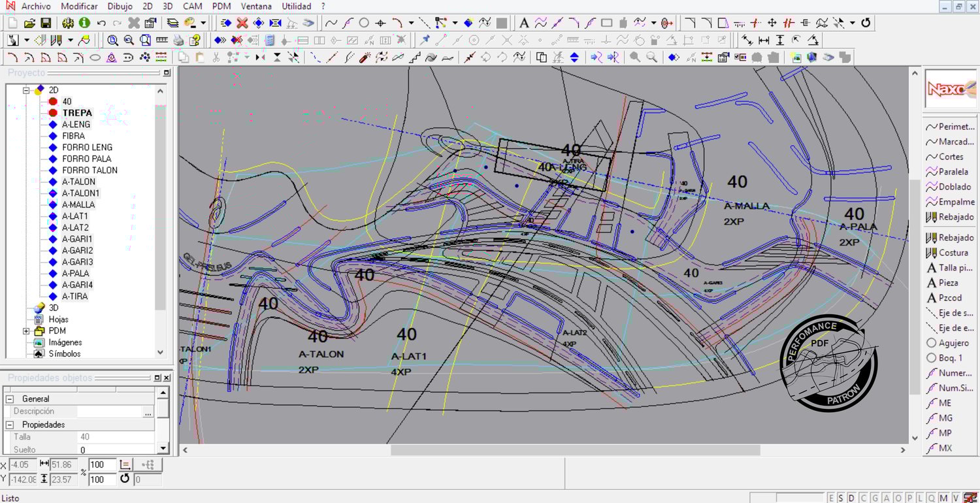Click the Descripción ellipsis browse button
Screen dimensions: 980x503
pos(148,412)
